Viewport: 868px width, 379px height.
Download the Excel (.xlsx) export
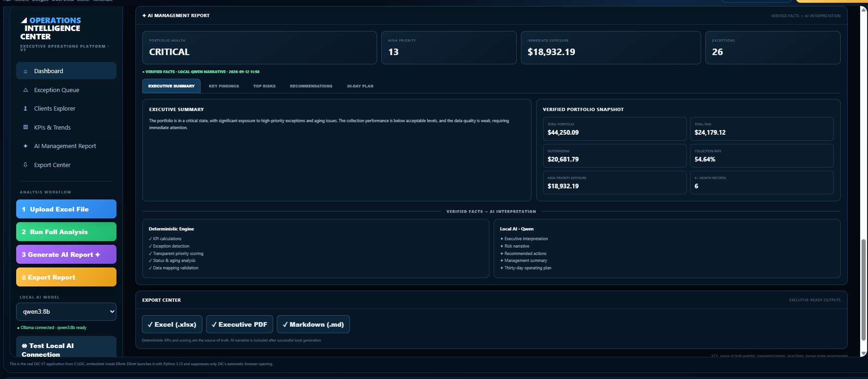172,324
